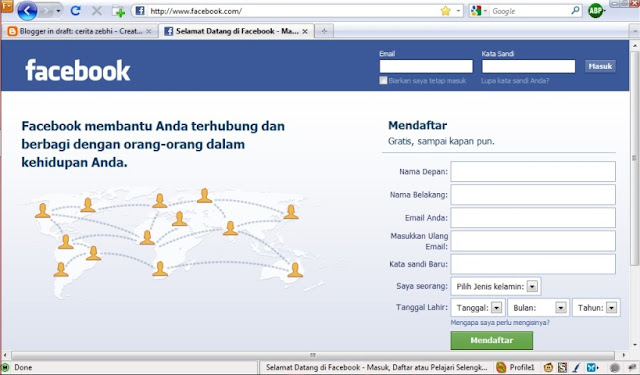Click the login Email field

point(426,66)
